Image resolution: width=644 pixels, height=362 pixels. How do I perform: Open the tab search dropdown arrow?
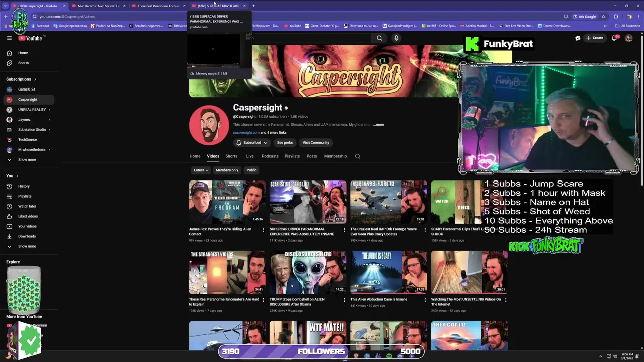pos(5,6)
